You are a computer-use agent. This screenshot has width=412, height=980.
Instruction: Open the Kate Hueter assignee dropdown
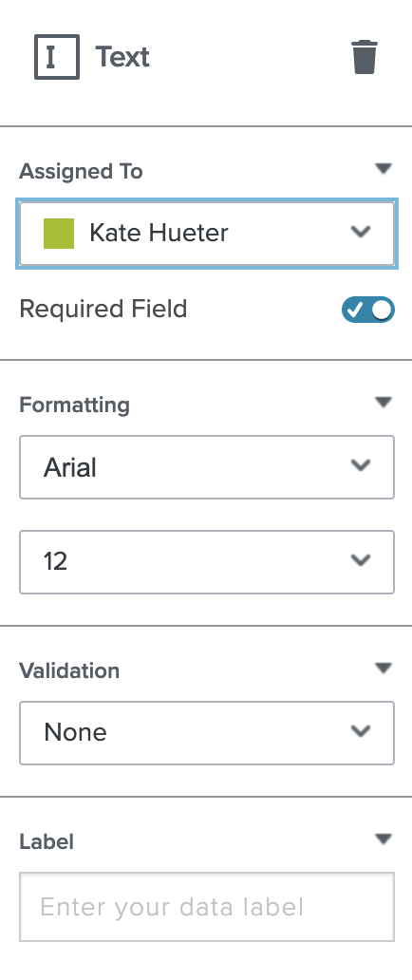coord(207,234)
